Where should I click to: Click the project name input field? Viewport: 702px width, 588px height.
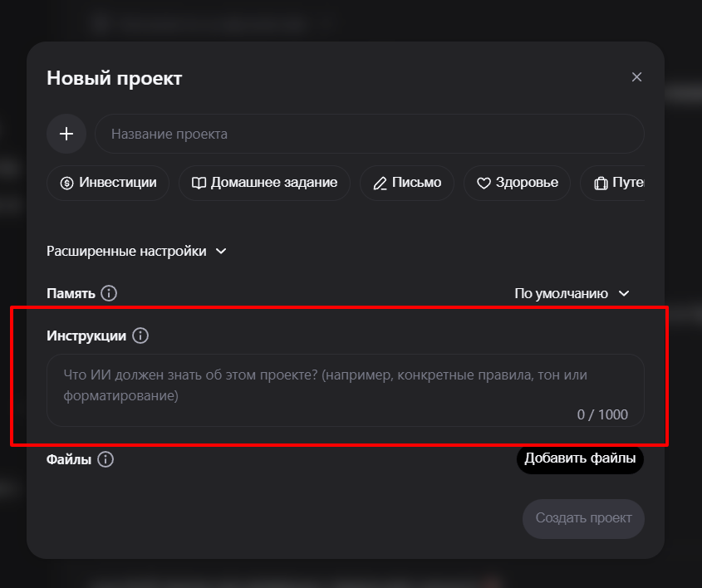368,134
